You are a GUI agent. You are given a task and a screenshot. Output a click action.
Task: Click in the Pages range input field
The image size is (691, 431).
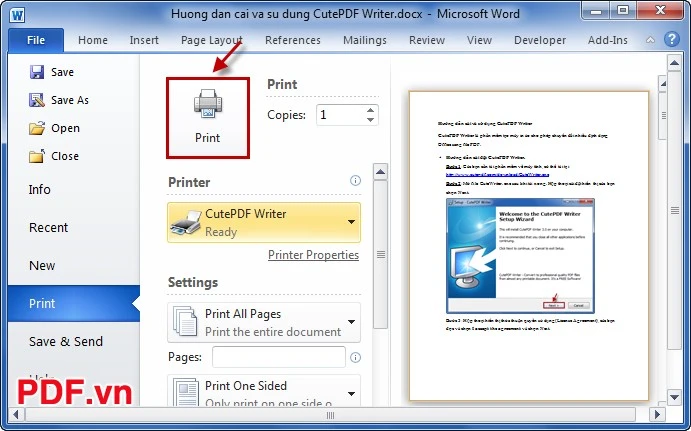pyautogui.click(x=279, y=357)
